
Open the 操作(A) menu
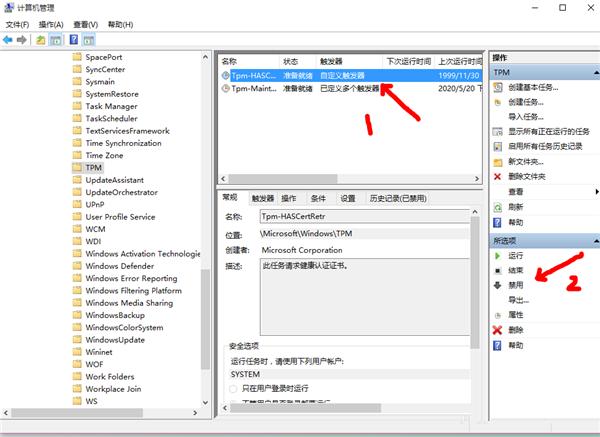[51, 25]
